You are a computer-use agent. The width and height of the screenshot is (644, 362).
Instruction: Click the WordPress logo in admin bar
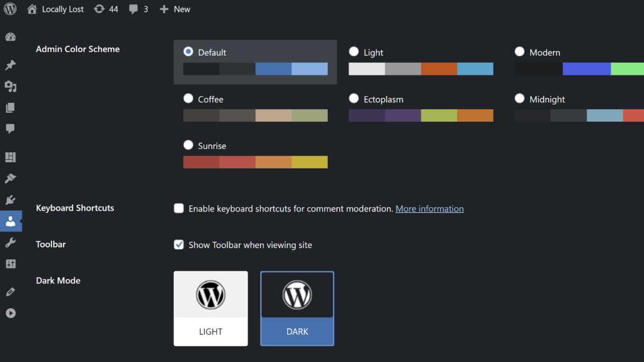click(x=10, y=9)
